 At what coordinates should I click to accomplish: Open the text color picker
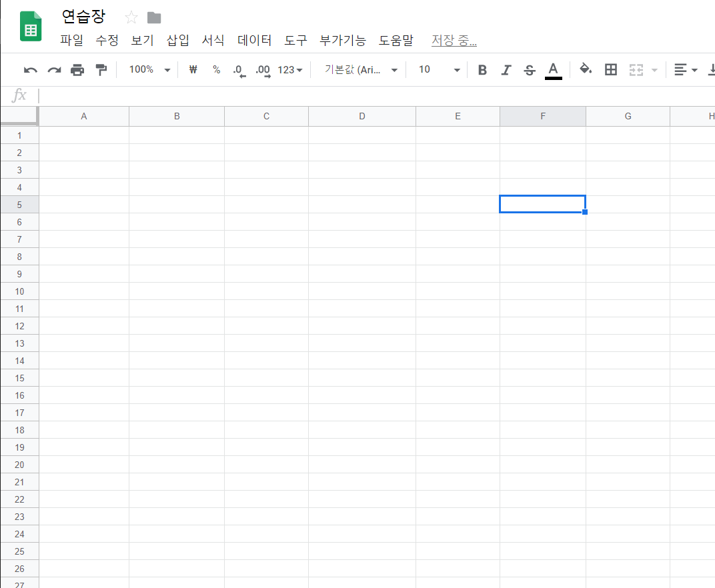(x=553, y=71)
